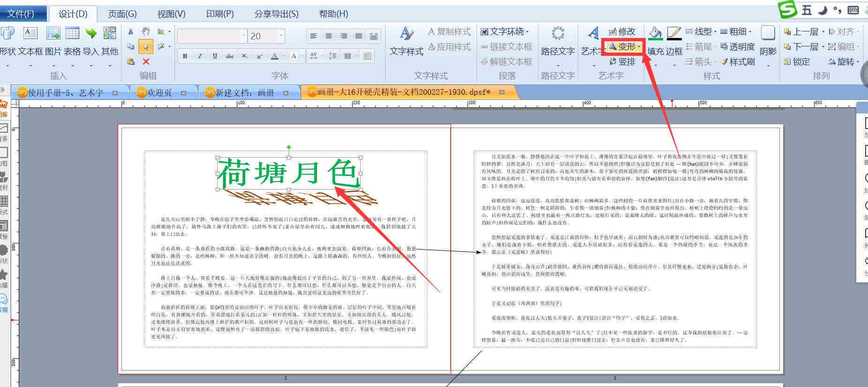The height and width of the screenshot is (387, 868).
Task: Set right text alignment
Action: pyautogui.click(x=344, y=36)
